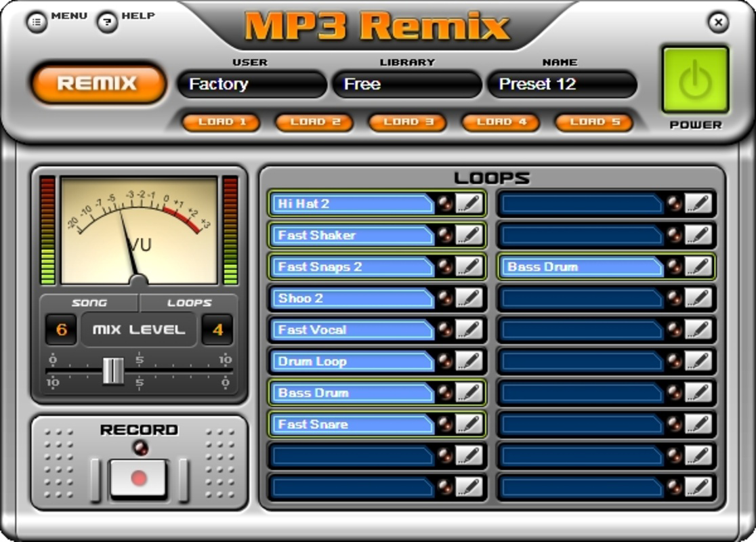Image resolution: width=756 pixels, height=542 pixels.
Task: Click the pencil edit icon for Shoo 2
Action: pyautogui.click(x=469, y=298)
